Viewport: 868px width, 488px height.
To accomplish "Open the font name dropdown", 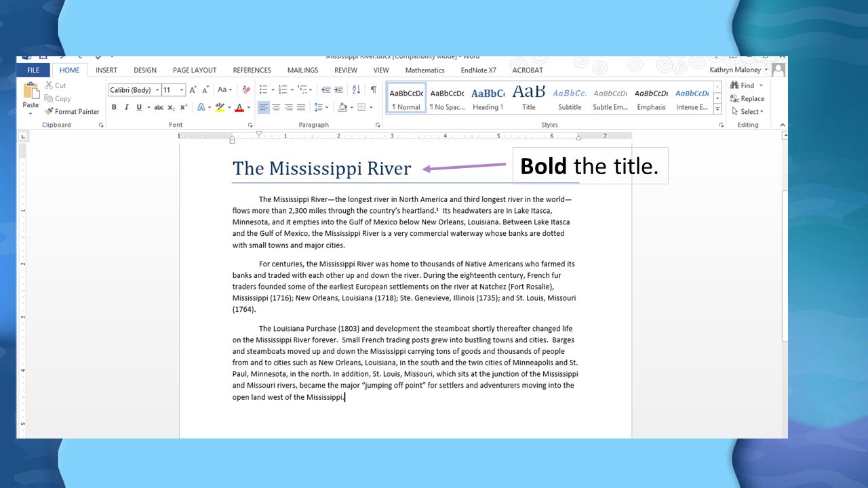I will pos(157,90).
